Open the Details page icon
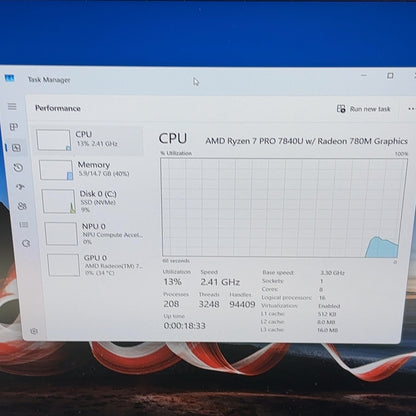This screenshot has height=416, width=416. coord(24,225)
